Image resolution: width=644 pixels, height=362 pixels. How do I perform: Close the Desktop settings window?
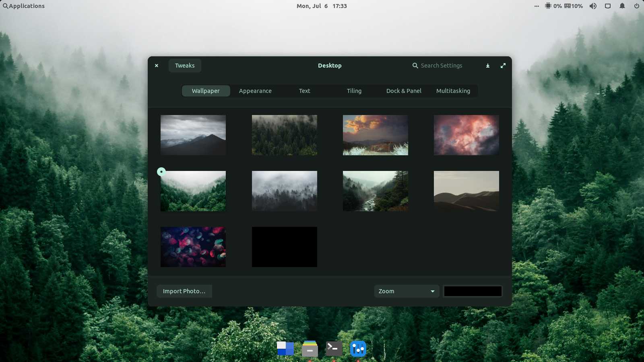(x=157, y=66)
